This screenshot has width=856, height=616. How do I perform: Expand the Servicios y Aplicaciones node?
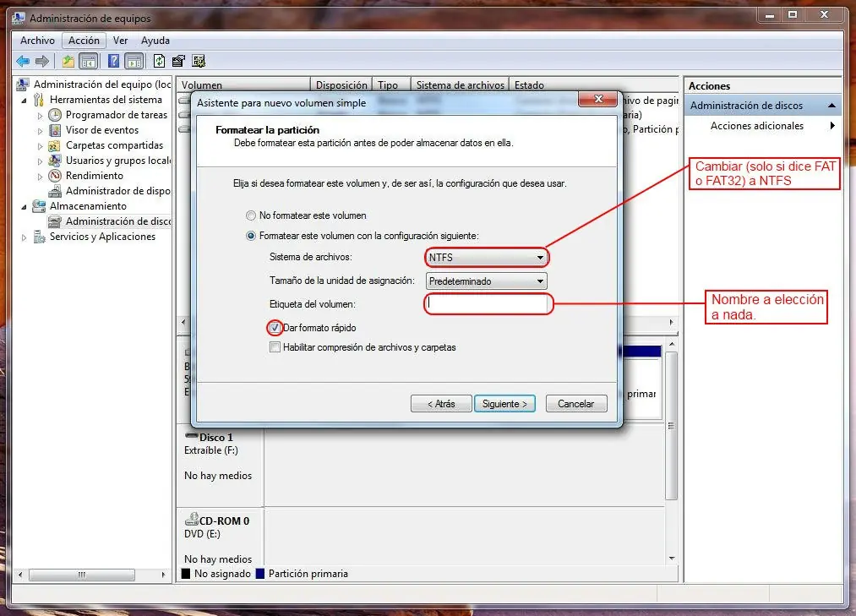click(x=24, y=237)
